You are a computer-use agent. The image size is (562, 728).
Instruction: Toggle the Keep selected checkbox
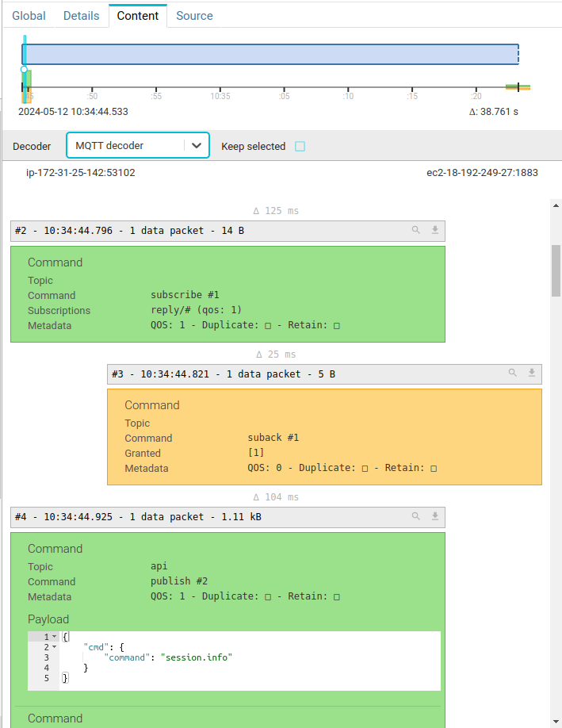pyautogui.click(x=300, y=146)
